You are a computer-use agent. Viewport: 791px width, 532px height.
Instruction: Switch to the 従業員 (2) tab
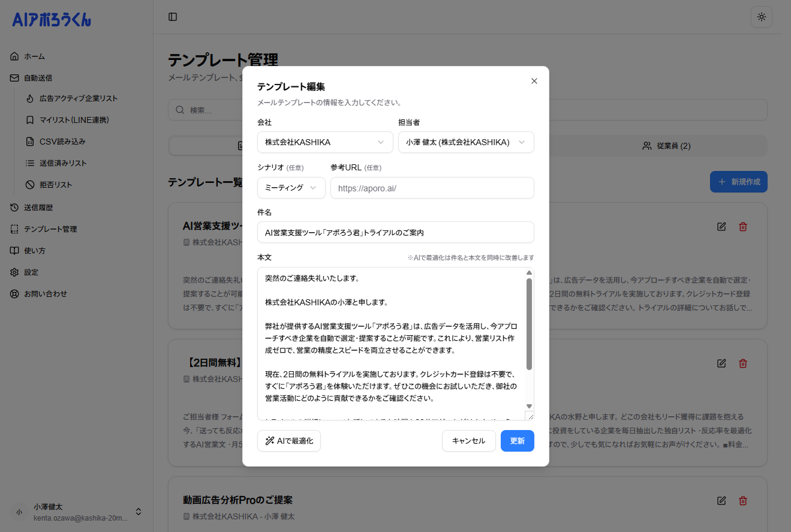(666, 145)
